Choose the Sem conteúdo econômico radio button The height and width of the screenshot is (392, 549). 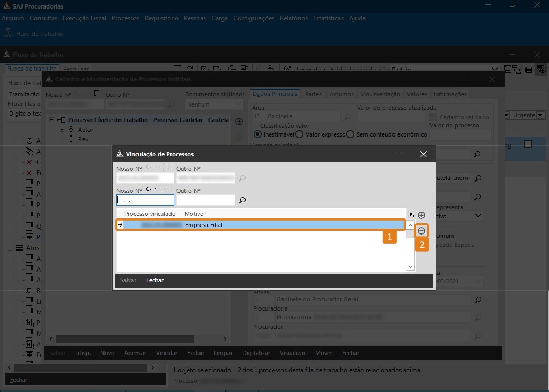(351, 134)
